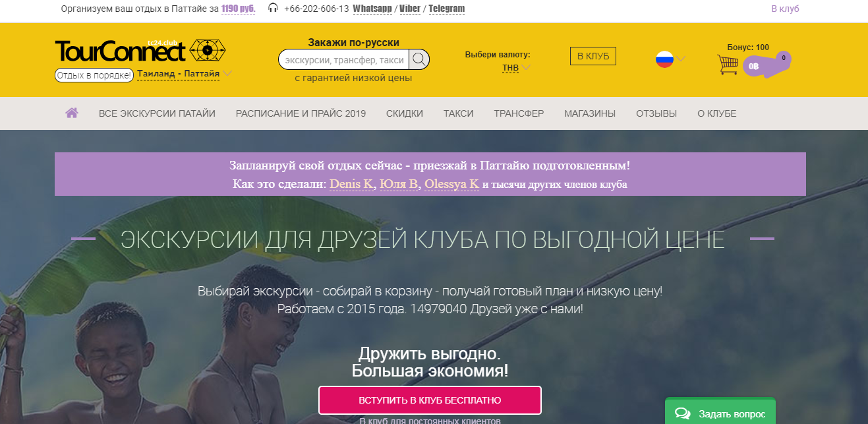Click the magnifier search icon button
Image resolution: width=868 pixels, height=424 pixels.
(x=419, y=60)
